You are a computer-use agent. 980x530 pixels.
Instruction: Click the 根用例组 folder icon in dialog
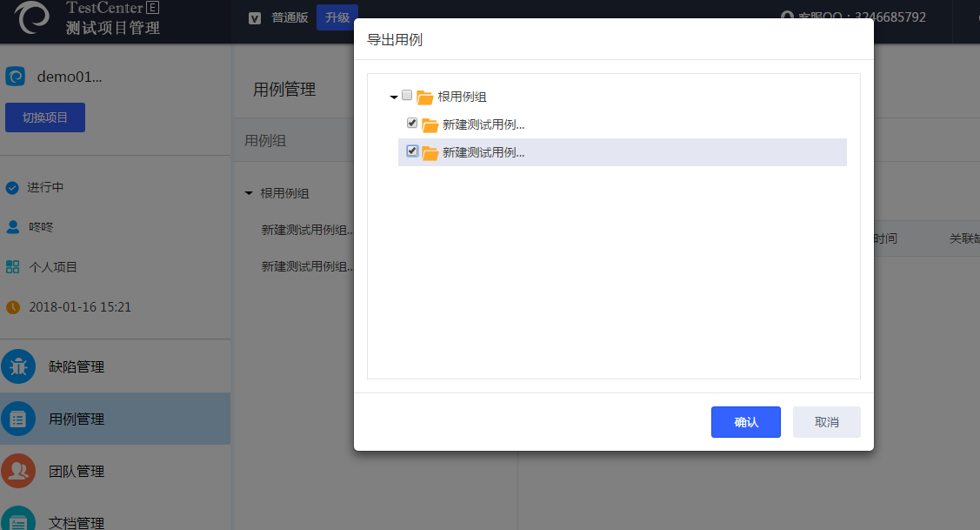tap(424, 97)
